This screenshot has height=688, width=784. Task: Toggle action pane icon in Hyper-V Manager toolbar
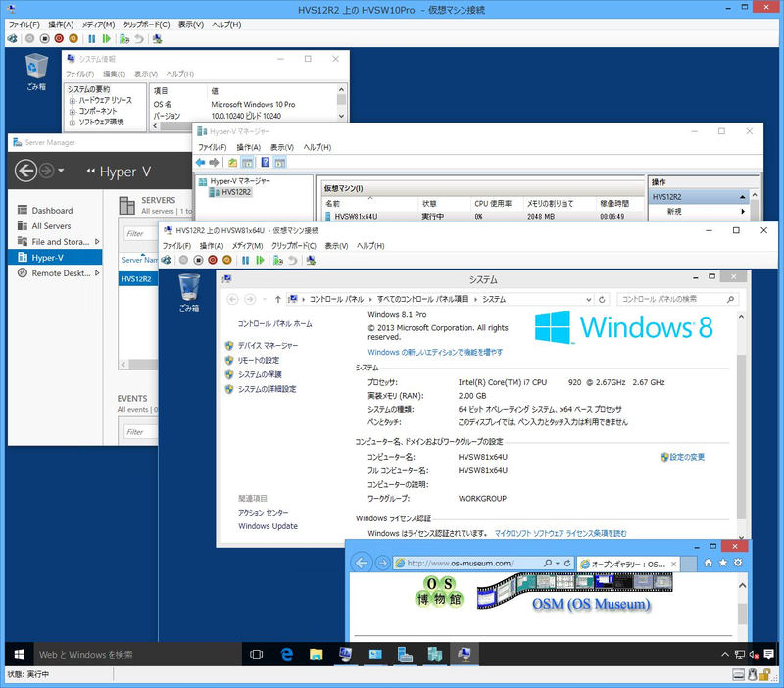tap(280, 162)
